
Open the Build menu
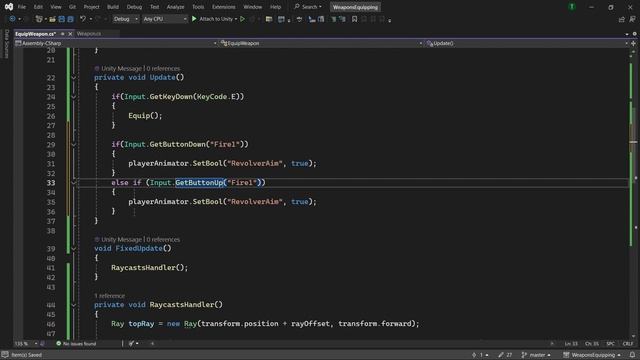[x=113, y=7]
